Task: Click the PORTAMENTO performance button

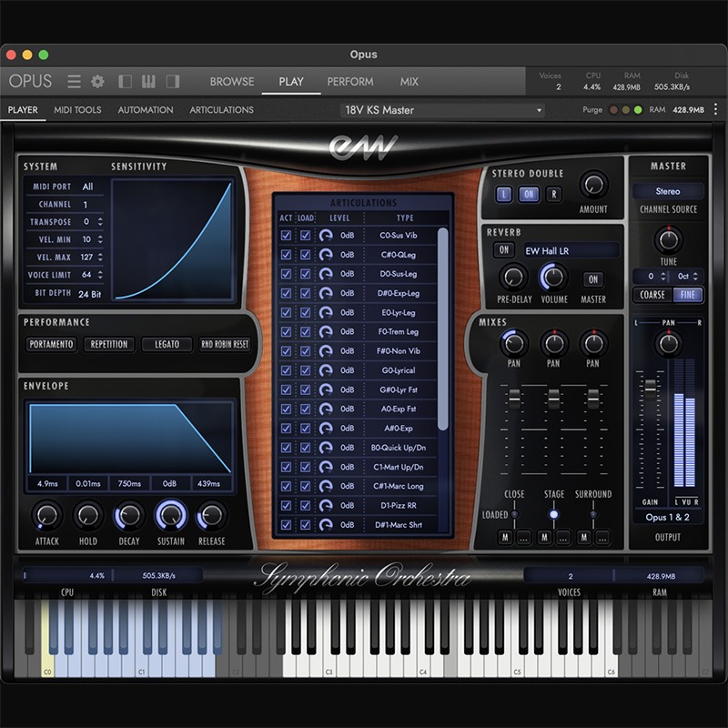Action: (x=51, y=344)
